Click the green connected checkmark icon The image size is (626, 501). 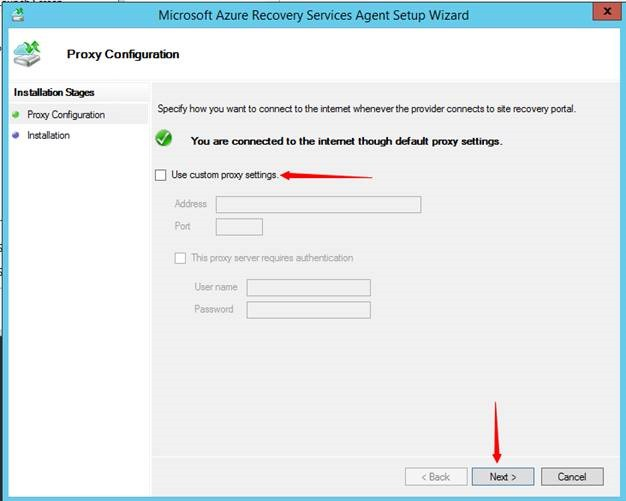click(x=164, y=140)
